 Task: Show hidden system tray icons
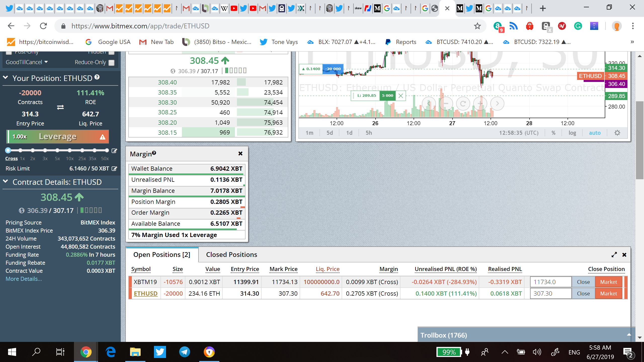(505, 352)
